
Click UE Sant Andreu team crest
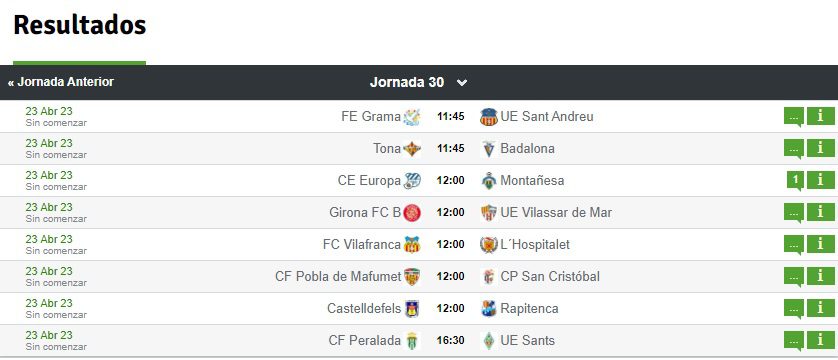coord(488,116)
